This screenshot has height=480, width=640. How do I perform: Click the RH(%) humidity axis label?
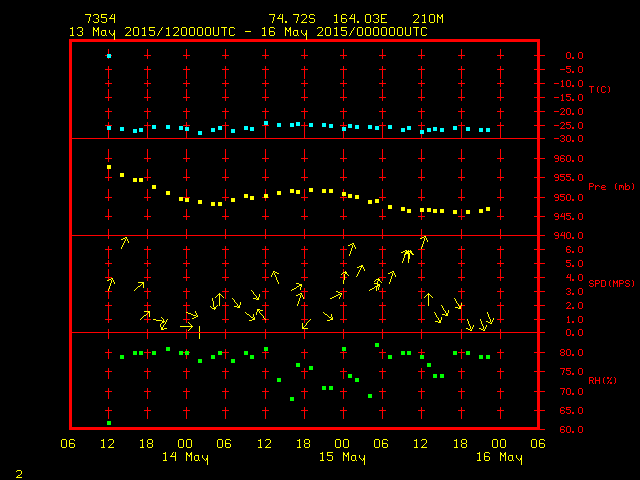click(x=602, y=381)
